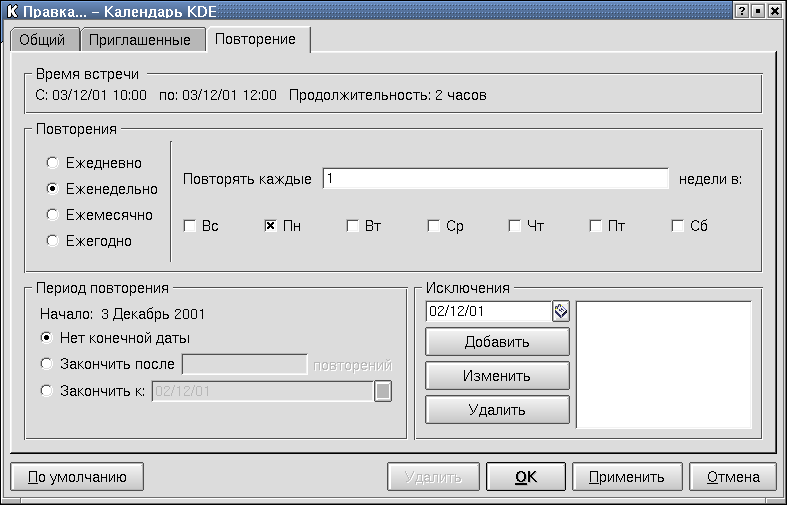Click the exceptions date input field
The width and height of the screenshot is (787, 505).
(488, 311)
